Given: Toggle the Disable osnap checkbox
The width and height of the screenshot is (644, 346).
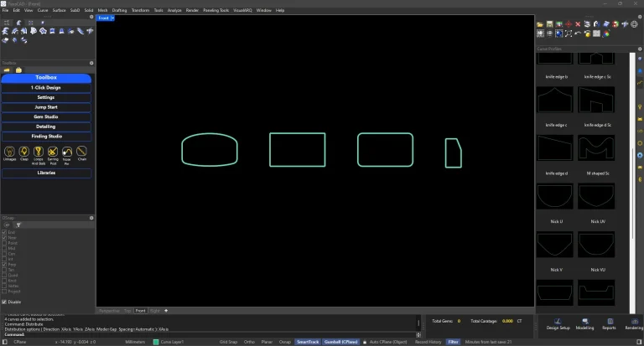Looking at the screenshot, I should point(4,302).
